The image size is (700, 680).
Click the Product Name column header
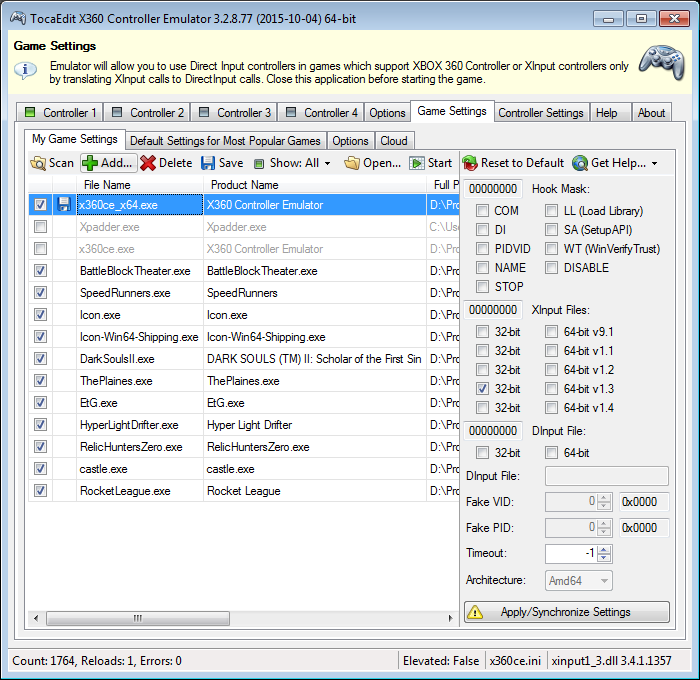tap(315, 185)
